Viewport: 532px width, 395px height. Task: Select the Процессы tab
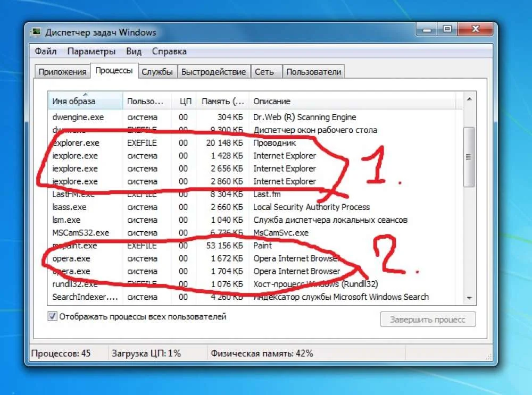pos(114,71)
